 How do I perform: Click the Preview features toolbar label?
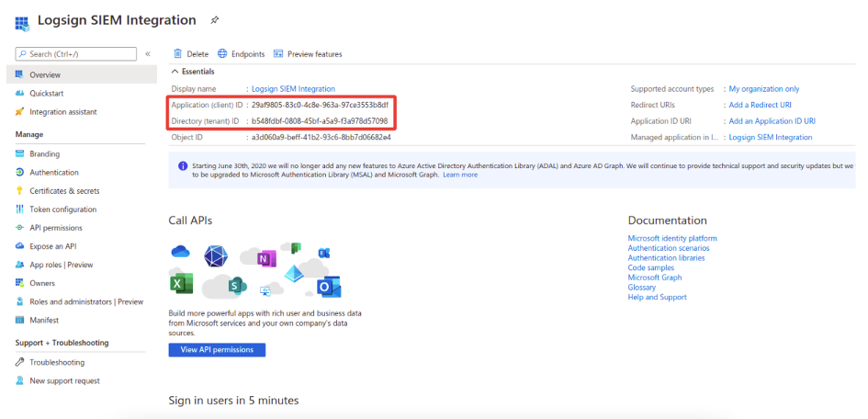315,54
